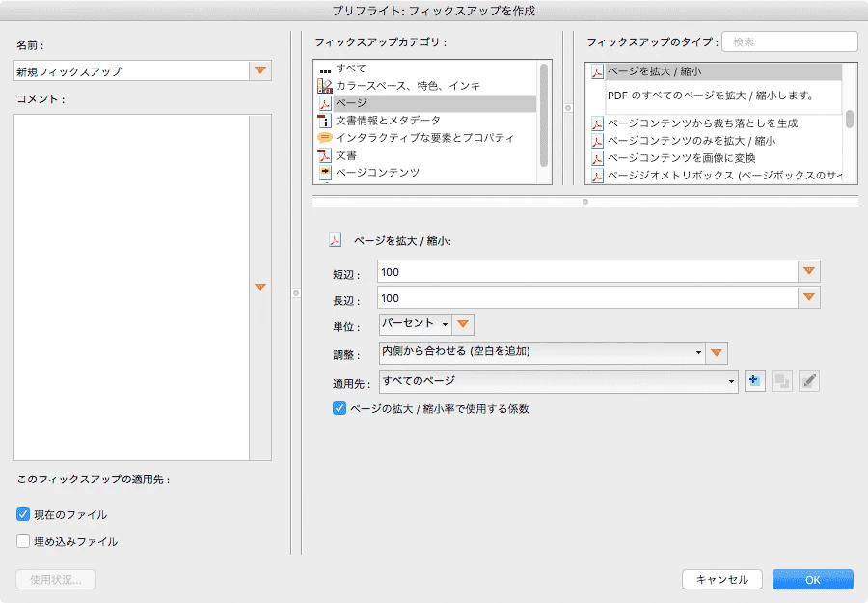This screenshot has height=603, width=868.
Task: Click the category list scrollbar
Action: click(x=544, y=115)
